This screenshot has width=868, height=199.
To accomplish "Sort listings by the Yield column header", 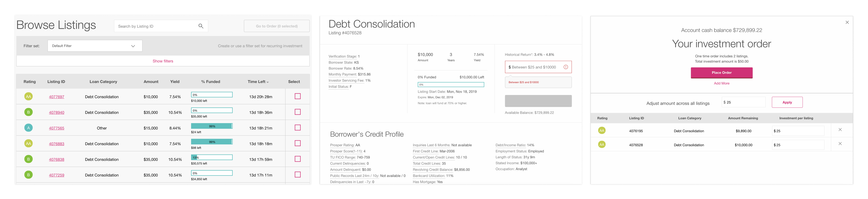I will [x=175, y=82].
